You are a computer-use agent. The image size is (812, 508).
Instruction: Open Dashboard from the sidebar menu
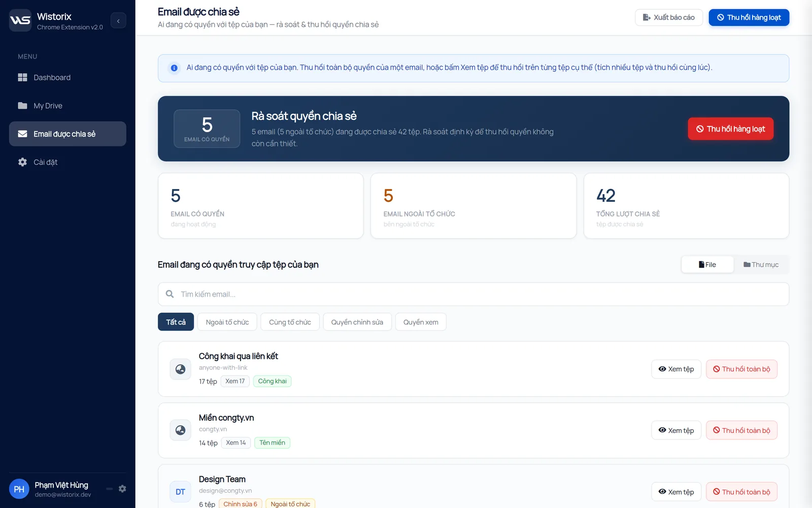point(67,77)
